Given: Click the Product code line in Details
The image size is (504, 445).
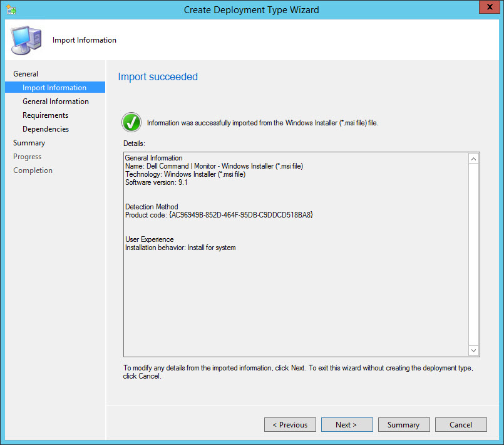Looking at the screenshot, I should (x=219, y=215).
